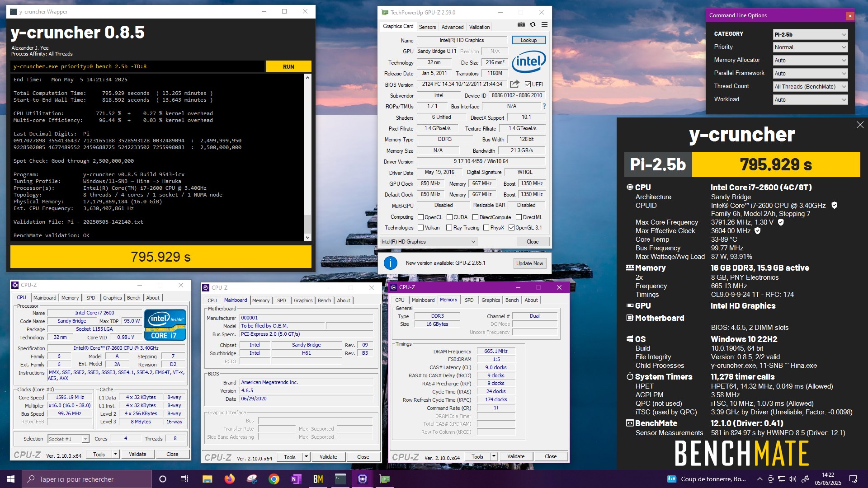Screen dimensions: 868x488
Task: Click the Lookup button in GPU-Z
Action: [x=528, y=40]
